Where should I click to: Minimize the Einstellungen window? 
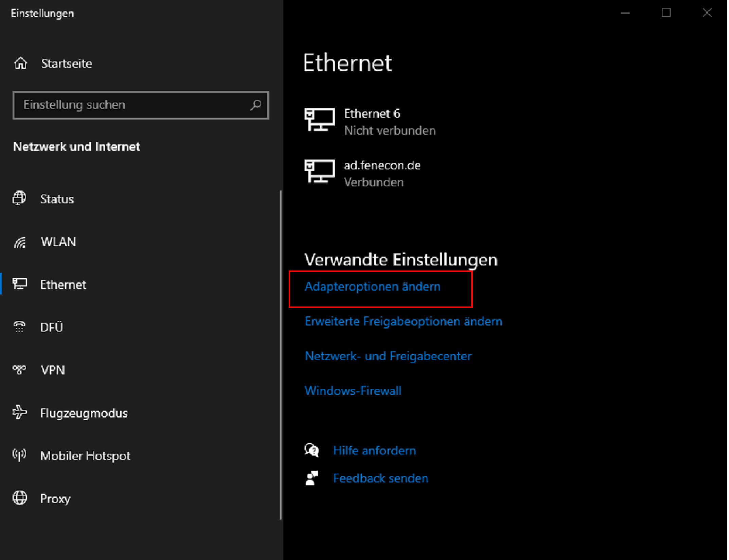[625, 13]
